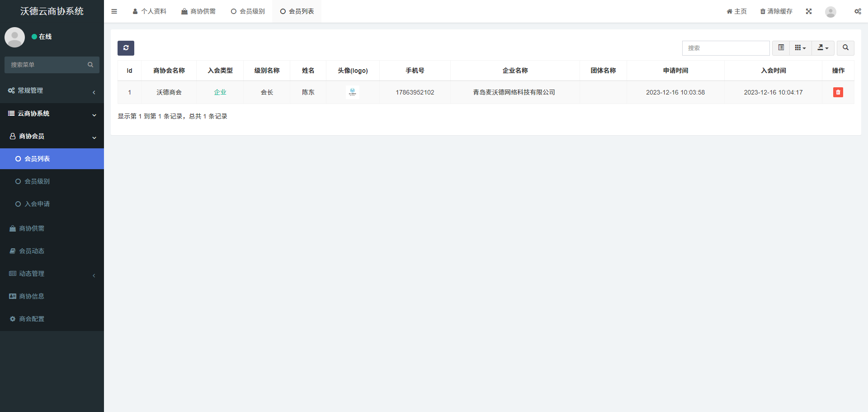
Task: Open the export data dropdown
Action: 823,48
